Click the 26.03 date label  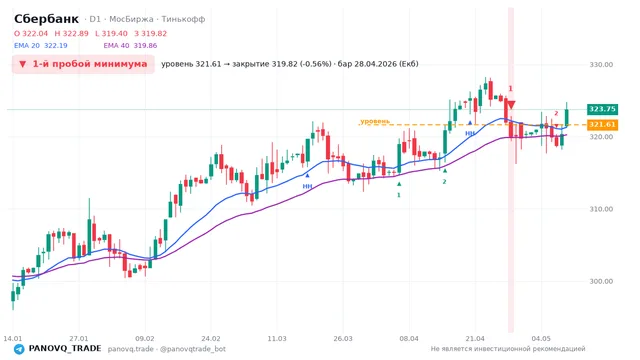pyautogui.click(x=343, y=338)
